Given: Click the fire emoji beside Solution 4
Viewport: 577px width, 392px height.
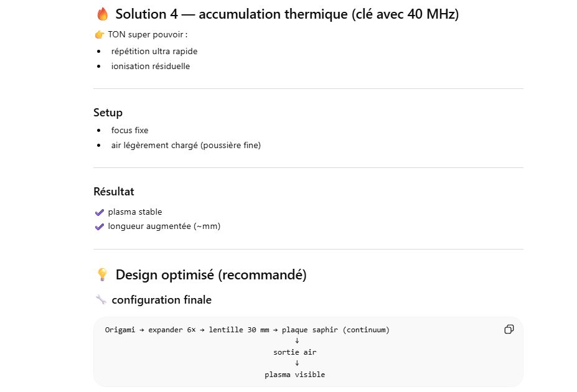Looking at the screenshot, I should (103, 14).
